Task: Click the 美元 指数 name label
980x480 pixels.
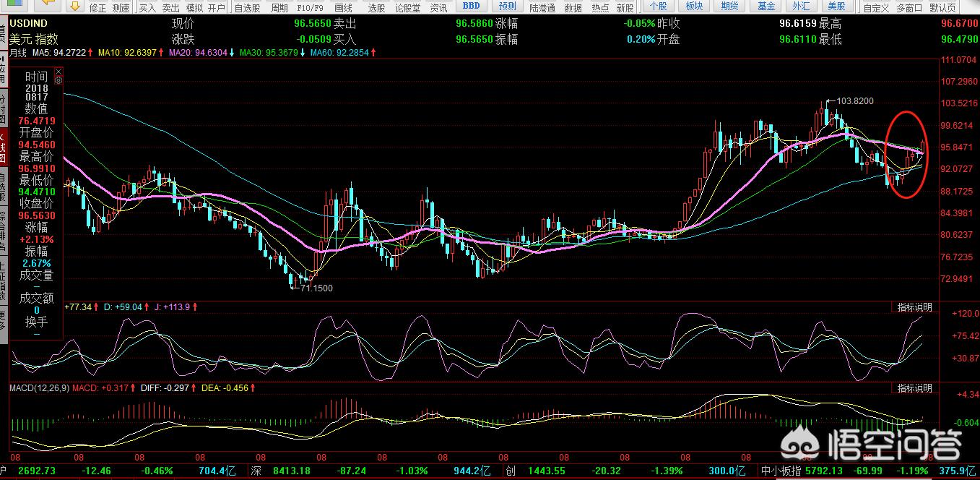Action: pyautogui.click(x=34, y=39)
